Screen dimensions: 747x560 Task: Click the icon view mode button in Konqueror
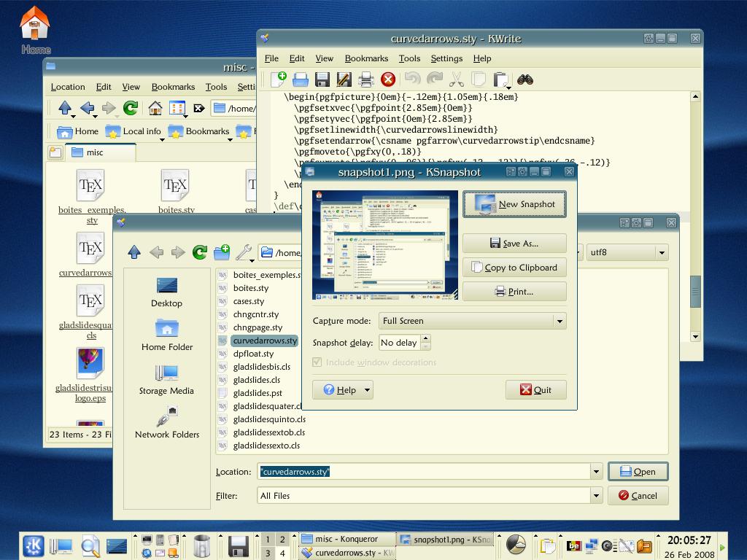(177, 108)
